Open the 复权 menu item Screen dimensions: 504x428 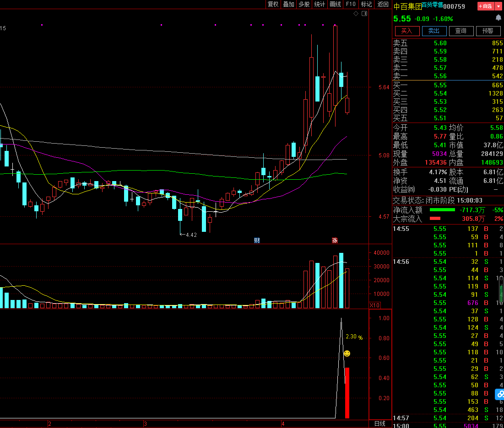(x=273, y=4)
